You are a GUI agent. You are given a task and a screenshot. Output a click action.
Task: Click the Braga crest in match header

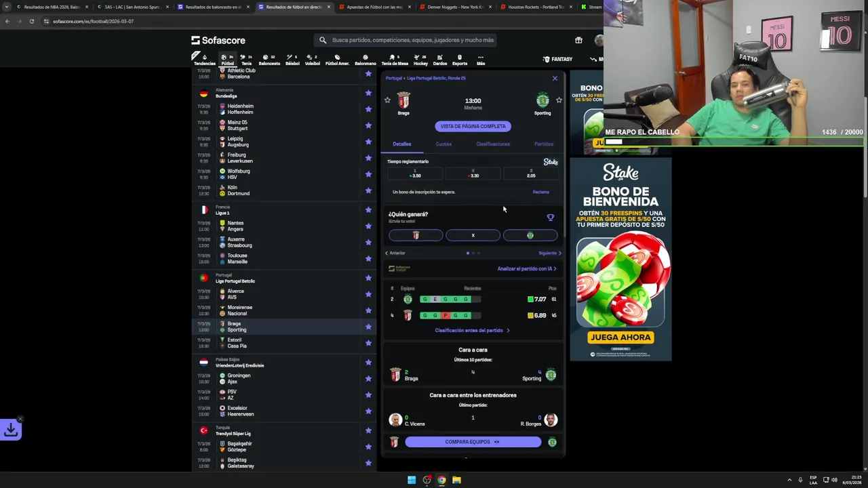pyautogui.click(x=403, y=100)
